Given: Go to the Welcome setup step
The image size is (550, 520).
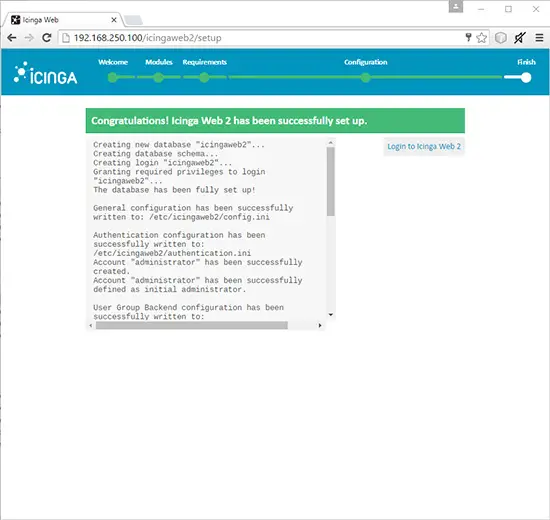Looking at the screenshot, I should (113, 62).
